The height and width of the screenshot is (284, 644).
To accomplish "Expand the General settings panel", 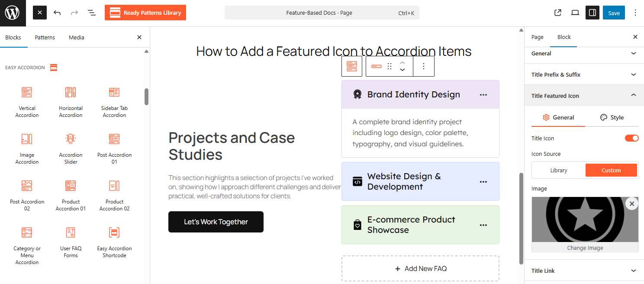I will (584, 54).
